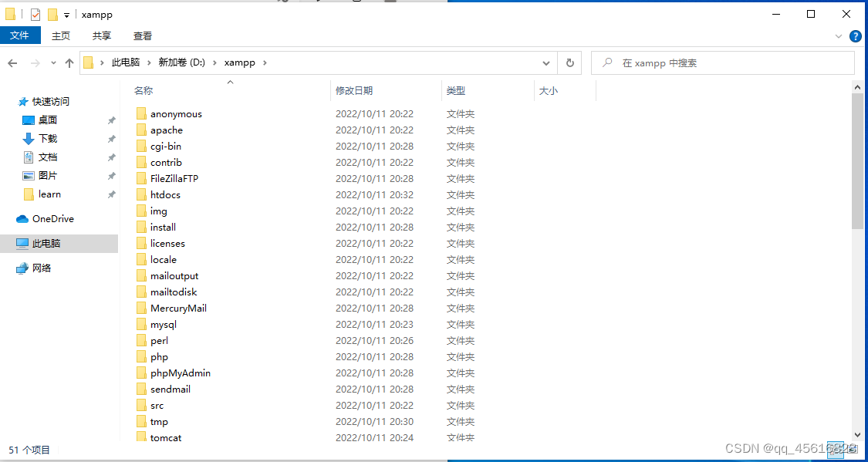Viewport: 868px width, 462px height.
Task: Click the Forward navigation arrow
Action: coord(35,63)
